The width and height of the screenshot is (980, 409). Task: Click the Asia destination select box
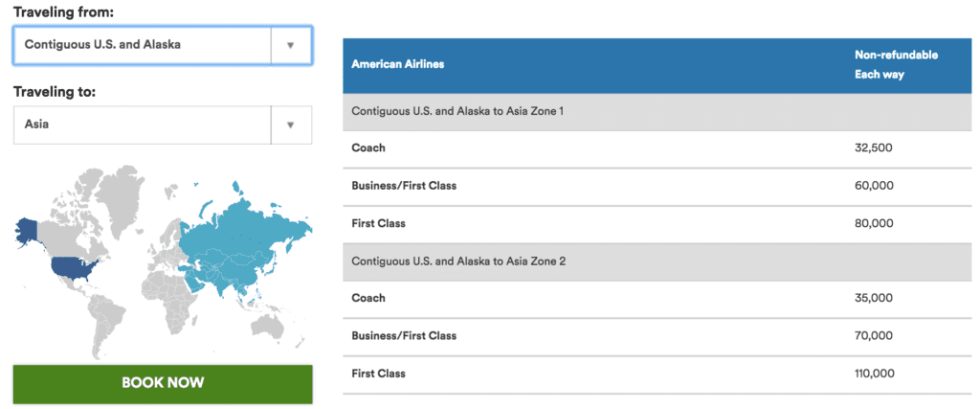[x=142, y=125]
